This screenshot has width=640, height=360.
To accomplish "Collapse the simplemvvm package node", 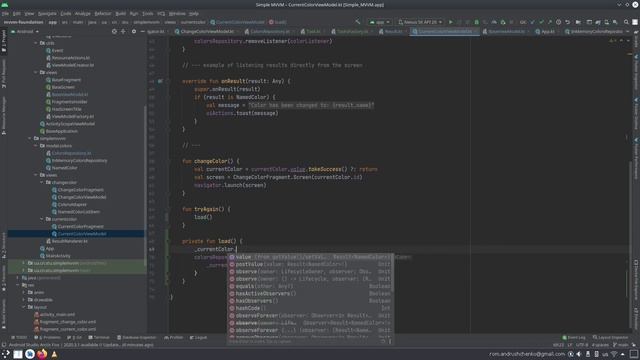I will pyautogui.click(x=30, y=138).
